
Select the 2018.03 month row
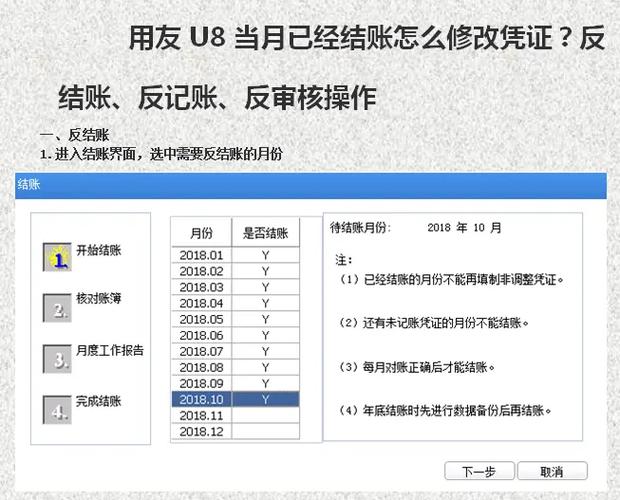coord(235,287)
